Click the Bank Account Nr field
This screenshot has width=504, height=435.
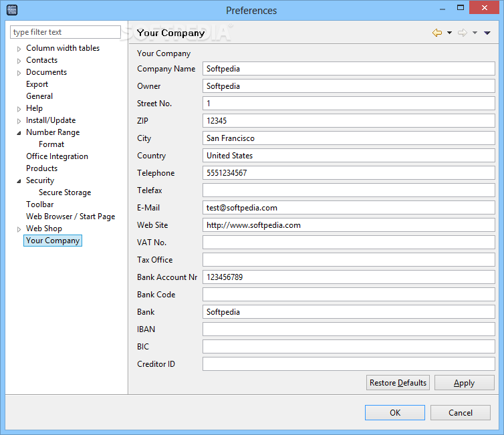click(x=349, y=277)
